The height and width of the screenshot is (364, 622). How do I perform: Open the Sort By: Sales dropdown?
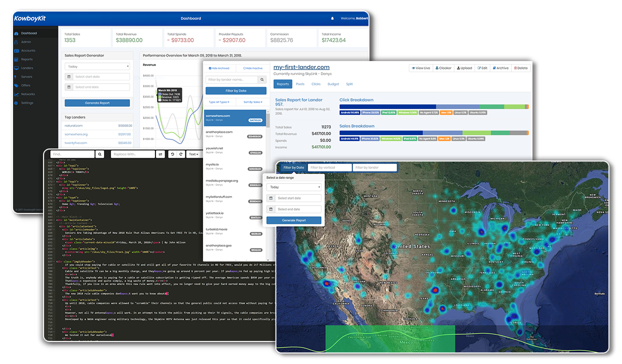[x=253, y=102]
